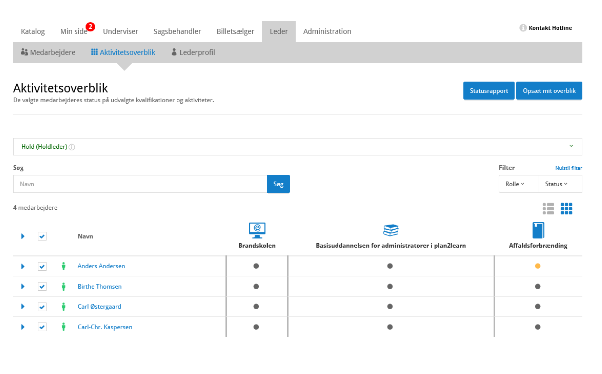This screenshot has height=374, width=602.
Task: Open the Sagsbehandler tab
Action: (177, 31)
